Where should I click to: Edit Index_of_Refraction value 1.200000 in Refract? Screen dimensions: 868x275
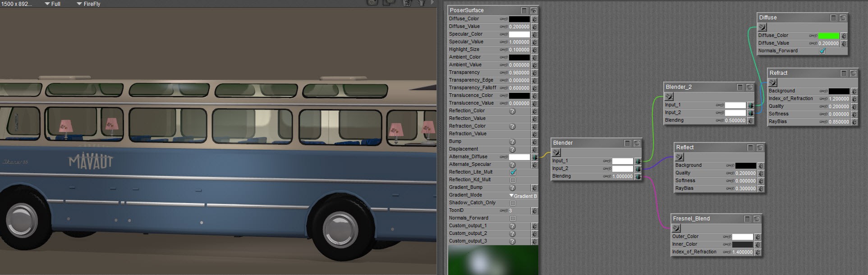click(x=839, y=99)
